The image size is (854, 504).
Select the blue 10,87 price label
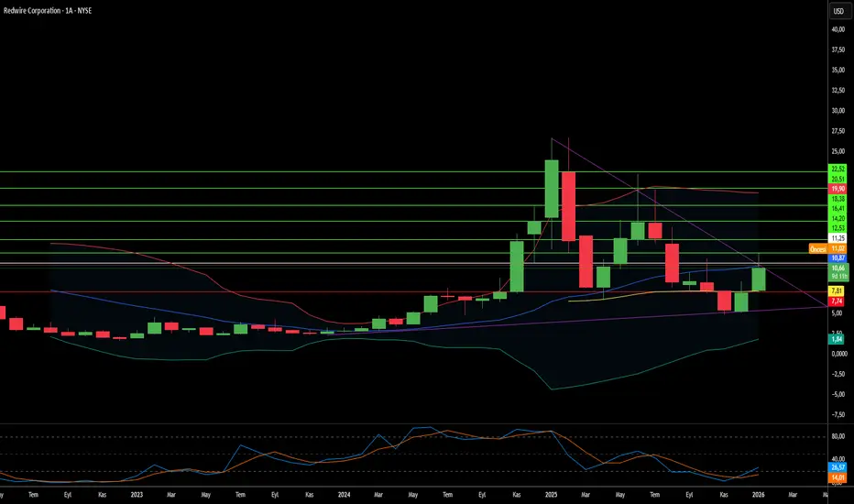(x=838, y=257)
